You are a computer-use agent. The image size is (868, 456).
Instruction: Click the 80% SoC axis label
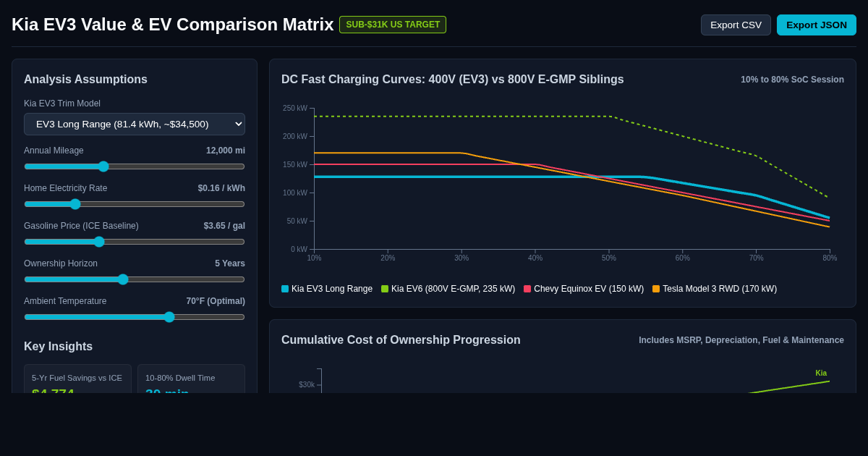click(x=830, y=258)
